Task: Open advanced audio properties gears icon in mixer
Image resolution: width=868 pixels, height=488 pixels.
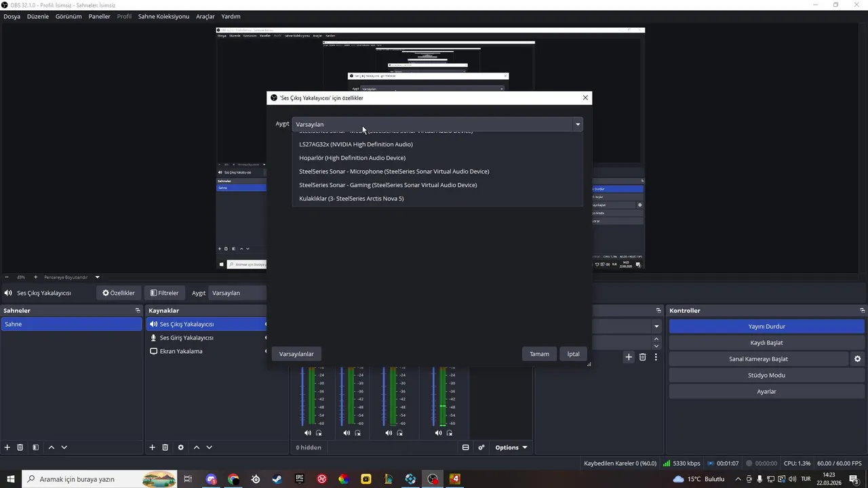Action: 481,447
